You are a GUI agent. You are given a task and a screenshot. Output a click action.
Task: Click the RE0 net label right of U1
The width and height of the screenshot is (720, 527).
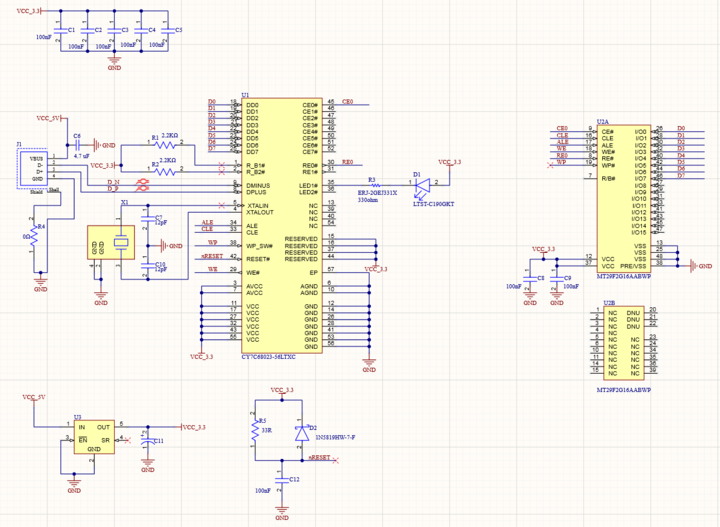click(x=348, y=162)
